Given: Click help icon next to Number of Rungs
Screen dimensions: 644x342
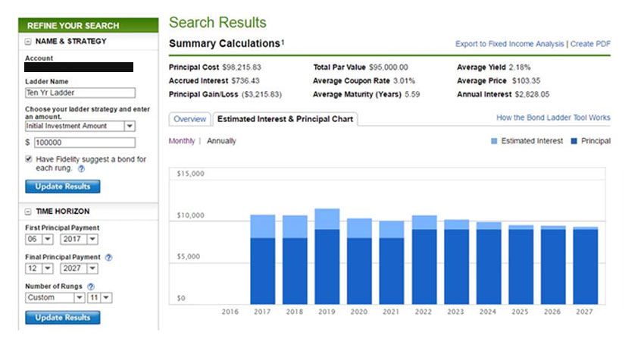Looking at the screenshot, I should coord(91,287).
